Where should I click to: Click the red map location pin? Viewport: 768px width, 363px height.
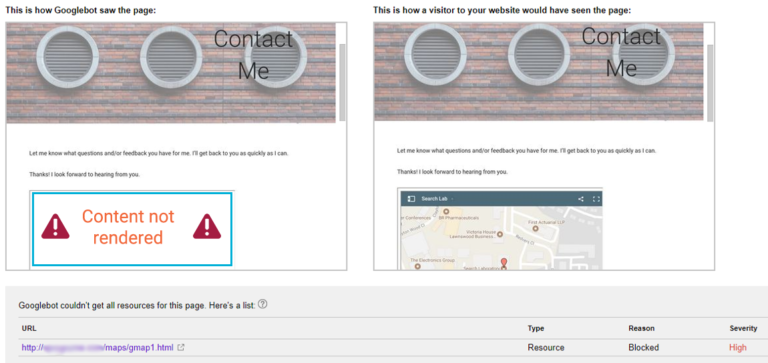click(x=504, y=263)
